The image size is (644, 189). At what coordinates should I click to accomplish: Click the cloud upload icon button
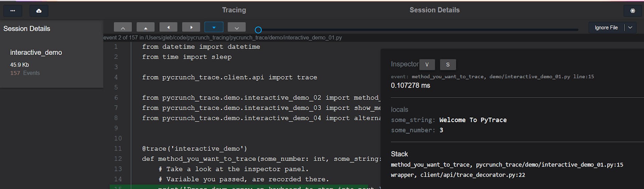39,11
